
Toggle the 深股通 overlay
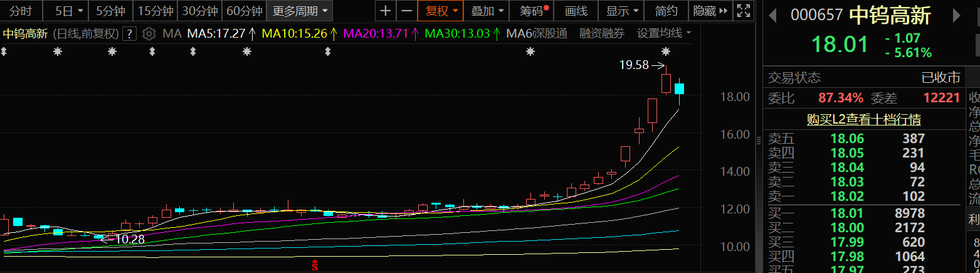[x=549, y=34]
